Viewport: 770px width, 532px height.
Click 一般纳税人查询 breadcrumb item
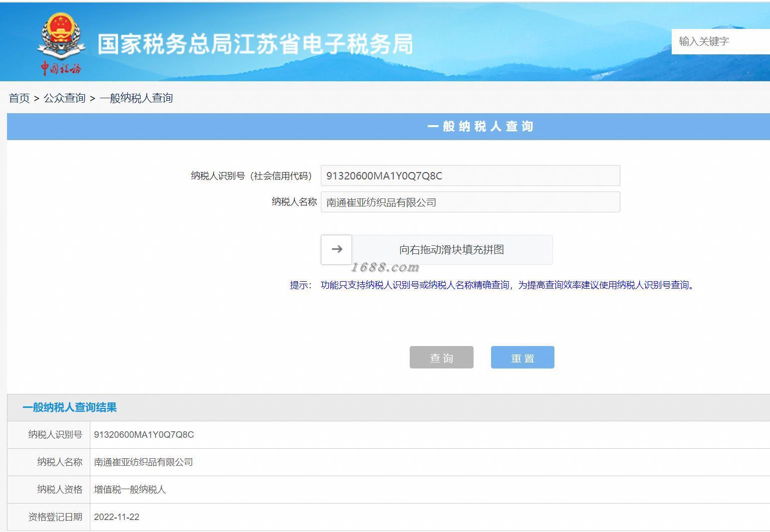click(136, 98)
